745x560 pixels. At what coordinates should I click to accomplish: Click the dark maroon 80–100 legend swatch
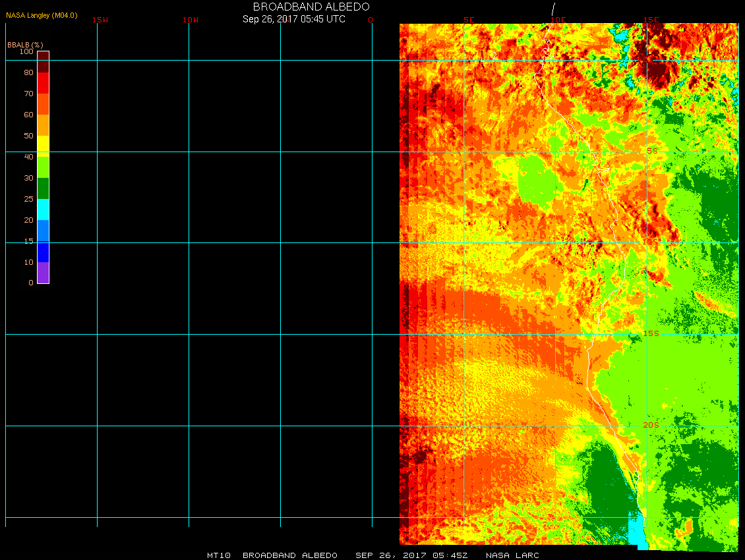pos(44,62)
